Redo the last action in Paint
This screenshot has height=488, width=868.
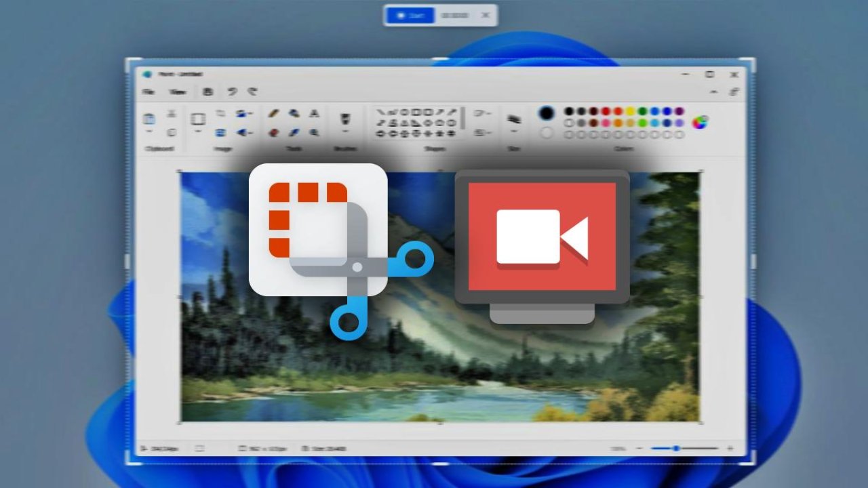coord(252,91)
